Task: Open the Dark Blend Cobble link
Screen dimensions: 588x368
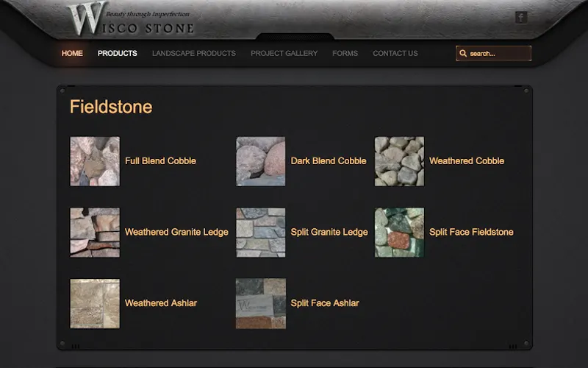Action: (x=329, y=160)
